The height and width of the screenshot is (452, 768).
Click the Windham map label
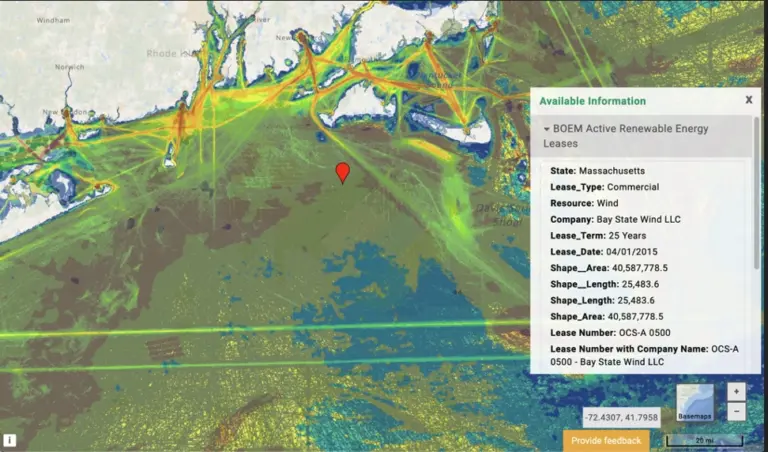[x=53, y=21]
